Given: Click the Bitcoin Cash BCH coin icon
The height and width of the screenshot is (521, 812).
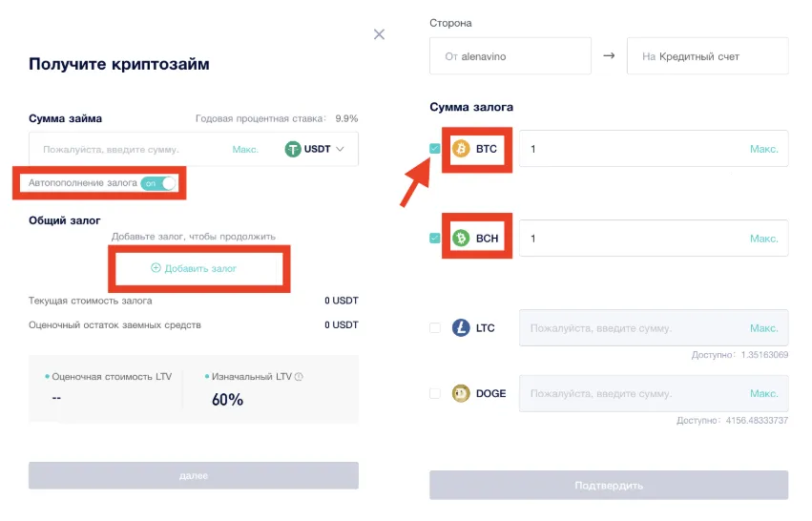Looking at the screenshot, I should click(x=461, y=238).
